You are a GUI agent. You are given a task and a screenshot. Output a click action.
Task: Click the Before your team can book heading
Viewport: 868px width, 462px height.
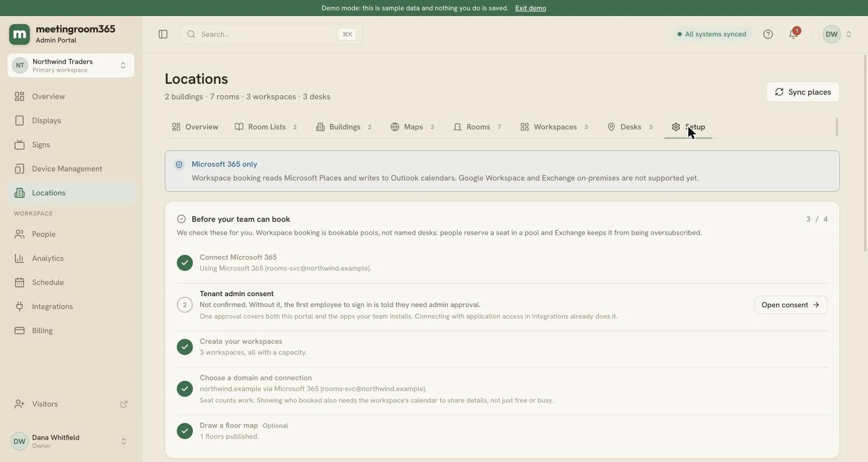pyautogui.click(x=241, y=219)
